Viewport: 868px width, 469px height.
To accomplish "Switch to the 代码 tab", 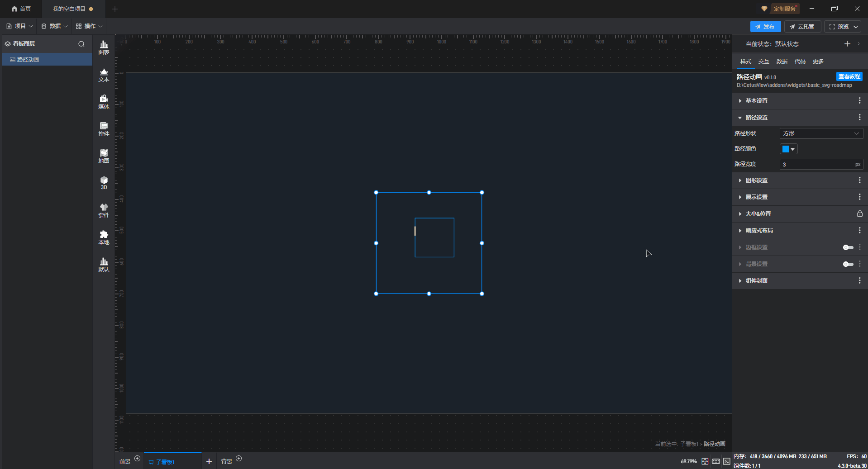I will pos(800,62).
